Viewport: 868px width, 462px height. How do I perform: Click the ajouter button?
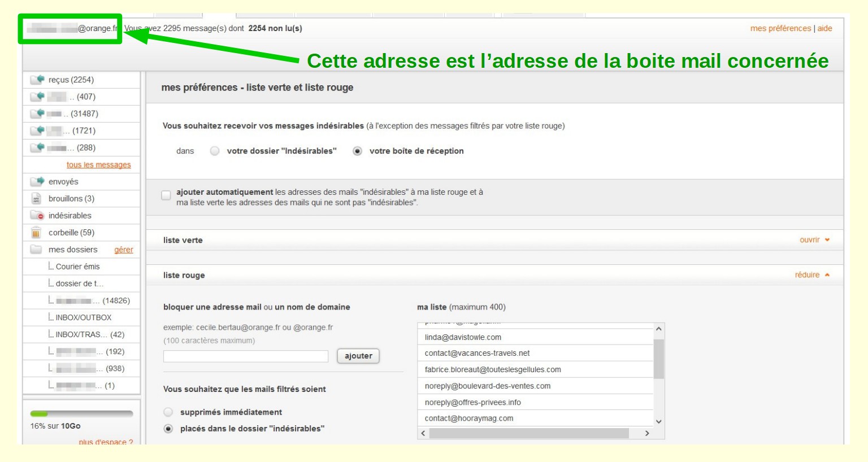click(358, 356)
